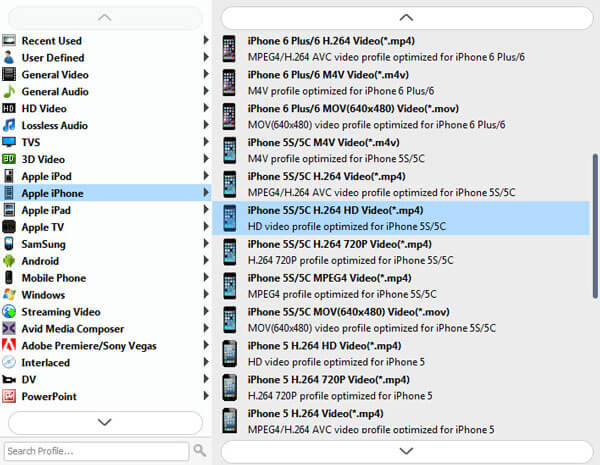Click the Android robot icon

[9, 261]
